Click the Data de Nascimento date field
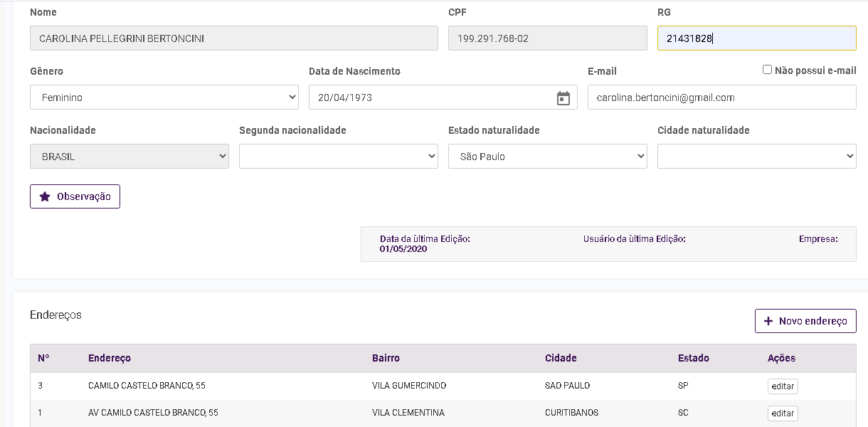 pos(427,97)
